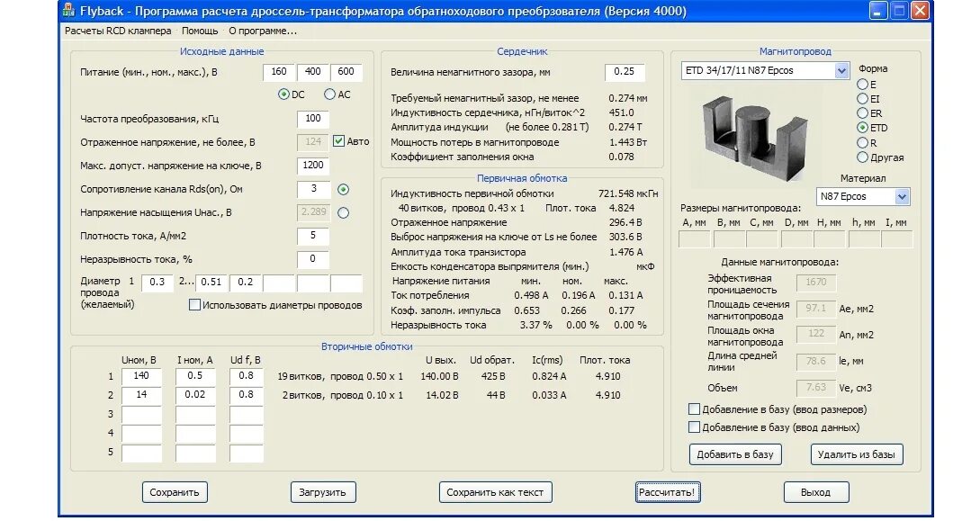980x521 pixels.
Task: Click Добавить в базу button
Action: [x=735, y=454]
